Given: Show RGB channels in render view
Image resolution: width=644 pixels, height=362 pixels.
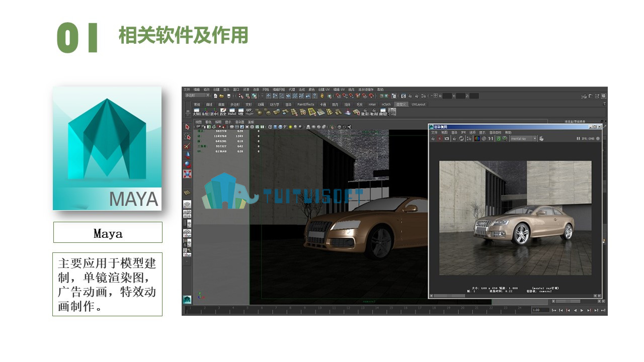Looking at the screenshot, I should click(477, 138).
